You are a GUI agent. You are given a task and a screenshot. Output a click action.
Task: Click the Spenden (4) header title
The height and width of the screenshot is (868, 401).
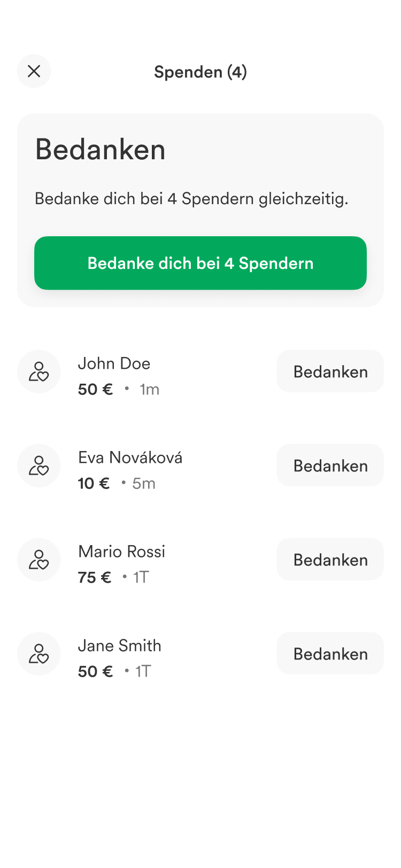click(200, 72)
